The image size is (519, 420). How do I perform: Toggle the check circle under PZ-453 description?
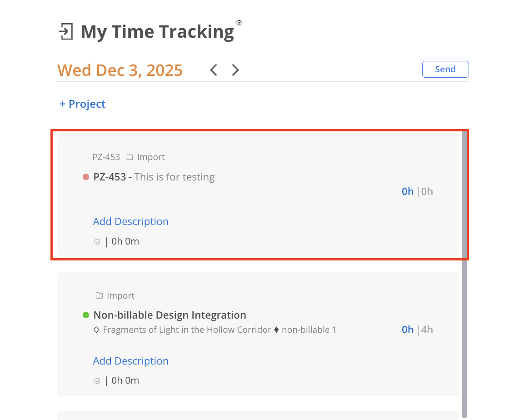pos(97,242)
